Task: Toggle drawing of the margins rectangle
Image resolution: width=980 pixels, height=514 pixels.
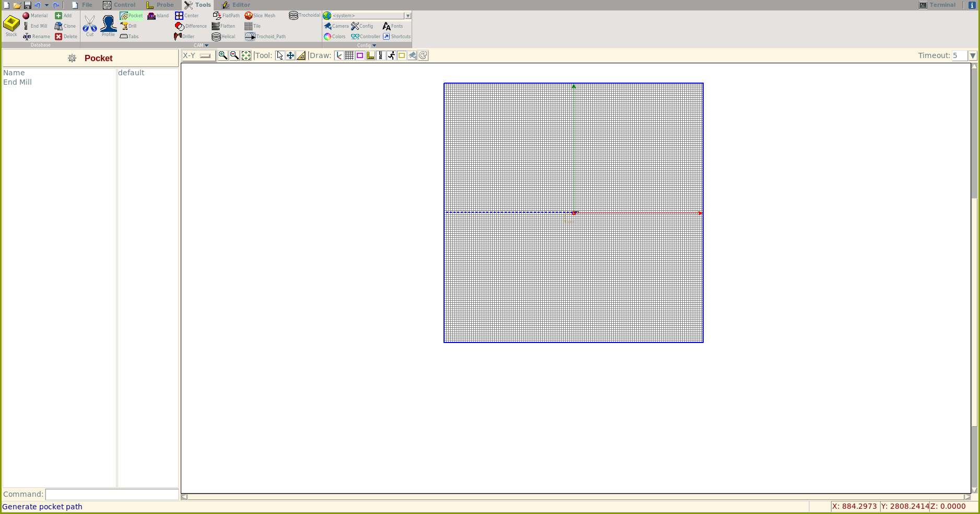Action: [360, 55]
